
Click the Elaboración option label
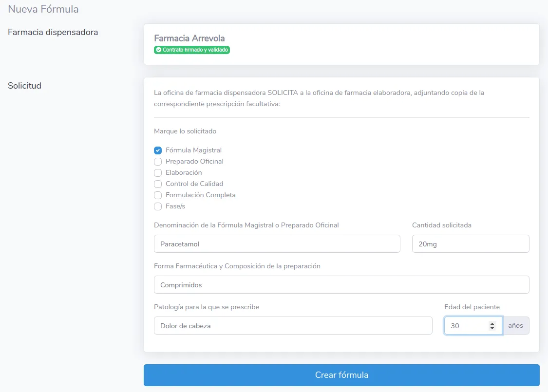(184, 172)
